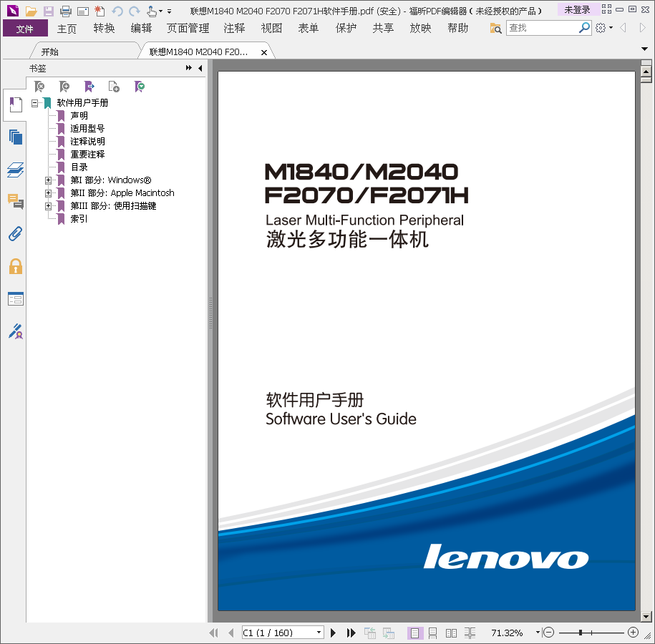Click the set bookmark destination icon
This screenshot has height=644, width=655.
(x=89, y=87)
